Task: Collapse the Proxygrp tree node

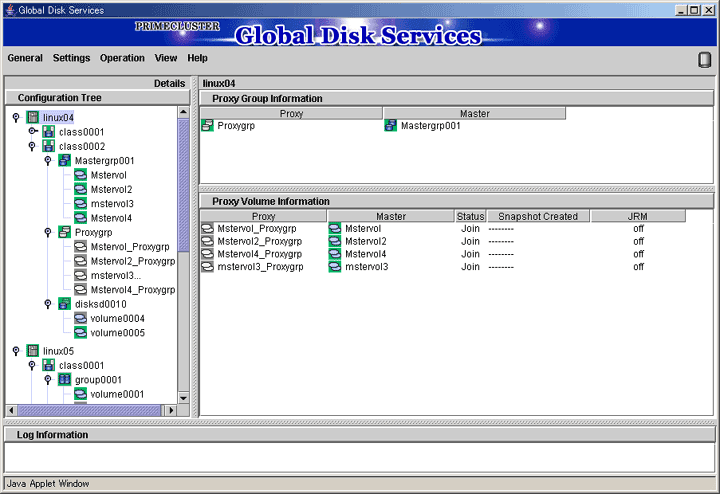Action: 48,232
